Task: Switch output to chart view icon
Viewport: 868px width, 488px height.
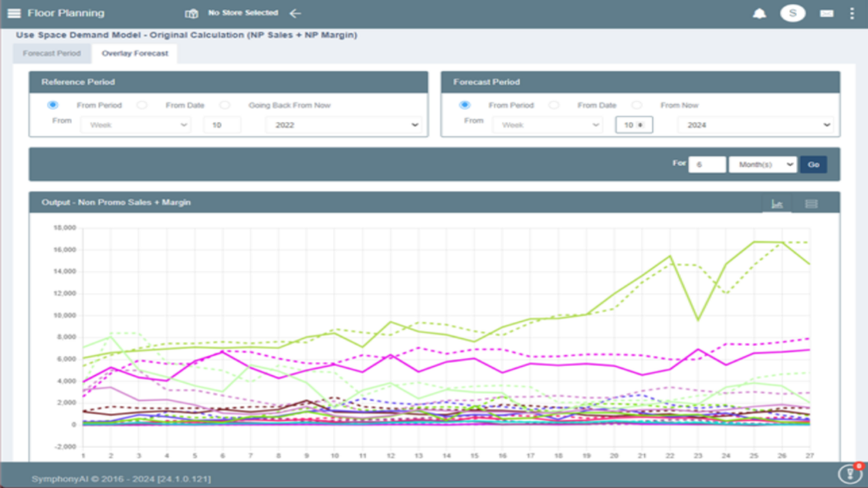Action: tap(776, 203)
